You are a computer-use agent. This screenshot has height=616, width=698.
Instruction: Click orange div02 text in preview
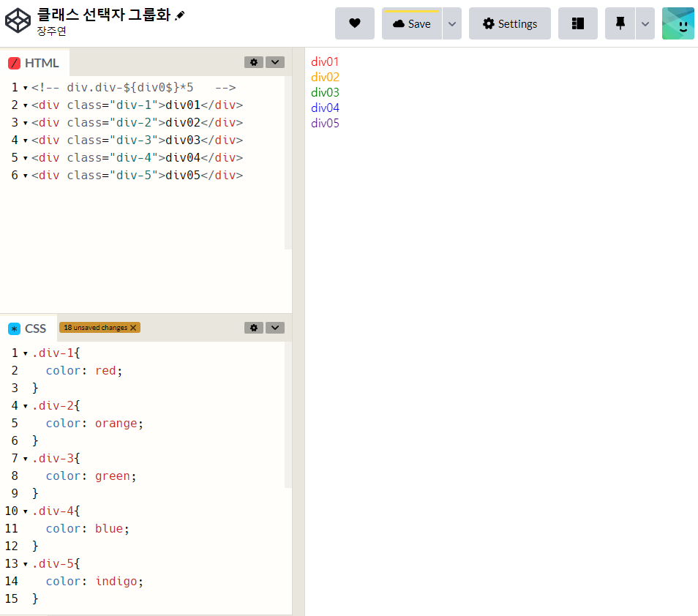(x=325, y=77)
